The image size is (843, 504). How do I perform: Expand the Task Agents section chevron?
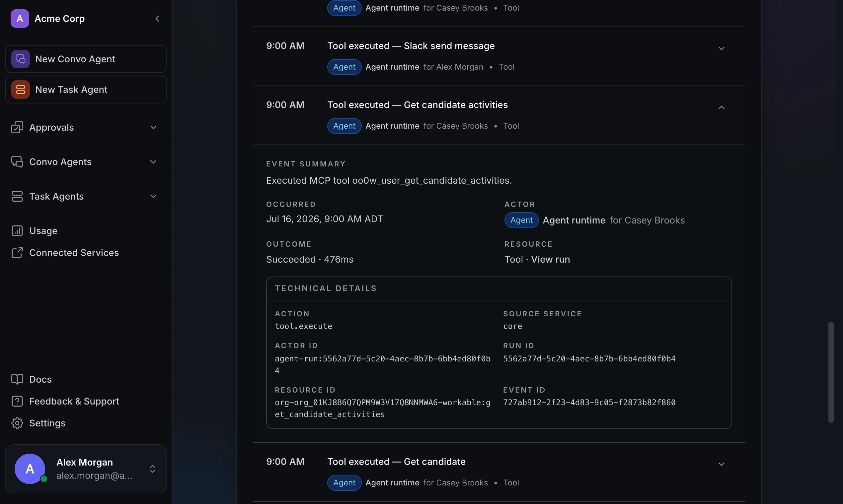pos(153,196)
